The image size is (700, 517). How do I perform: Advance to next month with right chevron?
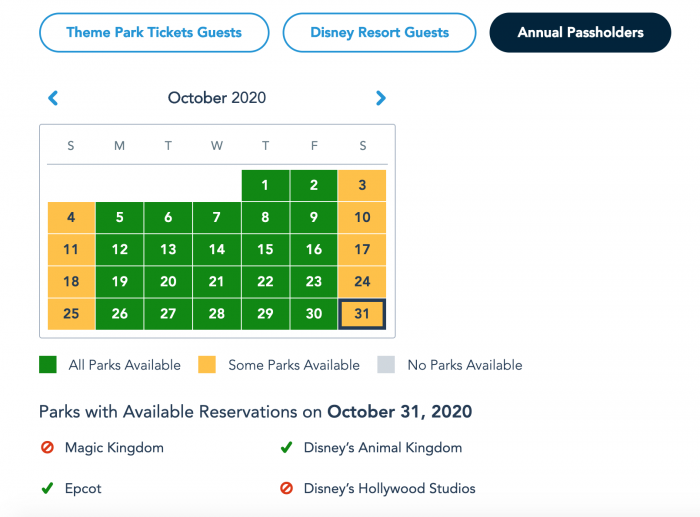(380, 98)
